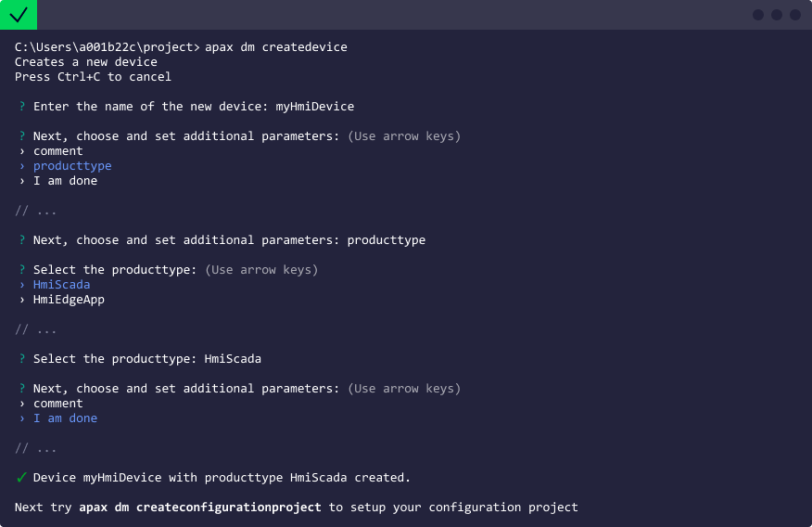The image size is (812, 527).
Task: Click the middle gray window dot
Action: click(x=777, y=15)
